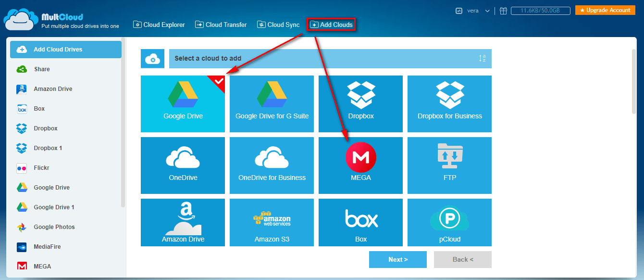Viewport: 644px width, 280px height.
Task: Click the Upgrade Account button
Action: tap(606, 10)
